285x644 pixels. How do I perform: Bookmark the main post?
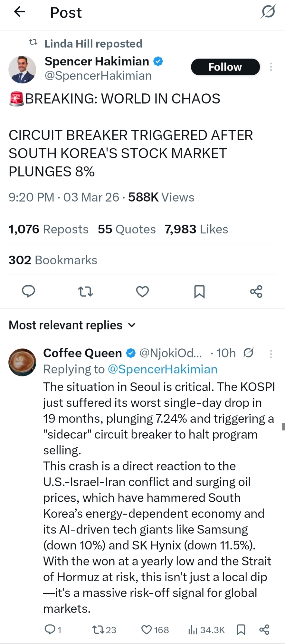pos(199,291)
